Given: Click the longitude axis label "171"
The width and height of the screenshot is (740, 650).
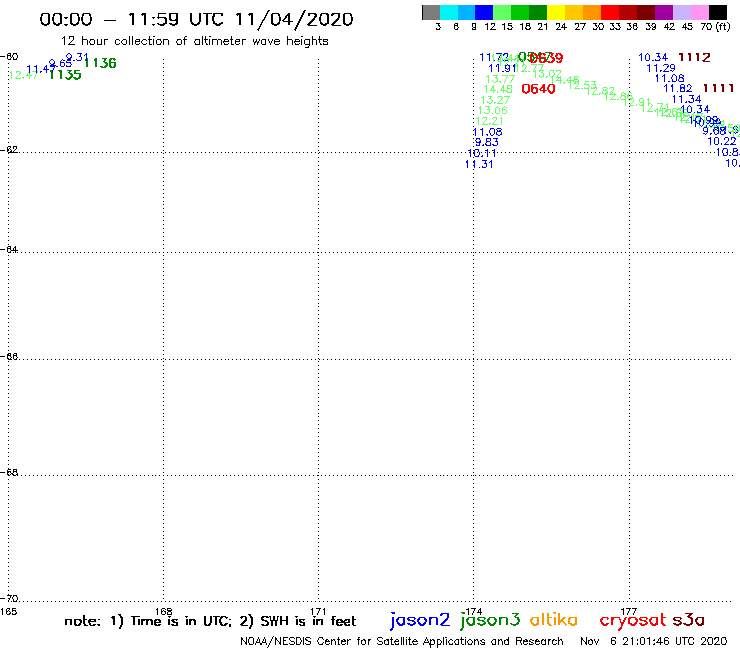Looking at the screenshot, I should point(319,612).
